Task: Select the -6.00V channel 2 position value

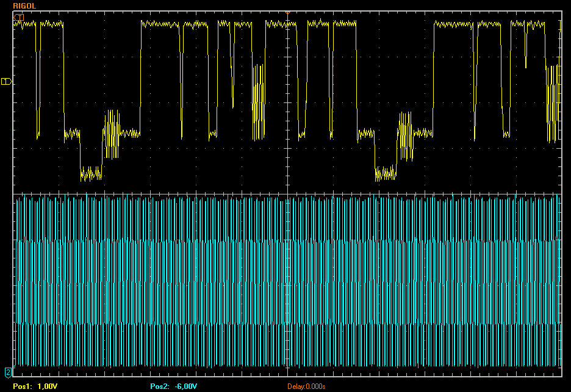Action: coord(185,387)
